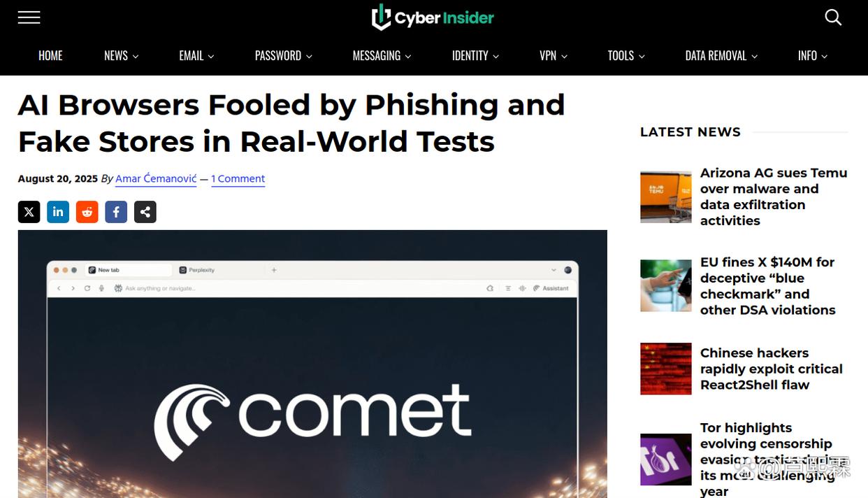868x498 pixels.
Task: Share article on X
Action: (x=29, y=212)
